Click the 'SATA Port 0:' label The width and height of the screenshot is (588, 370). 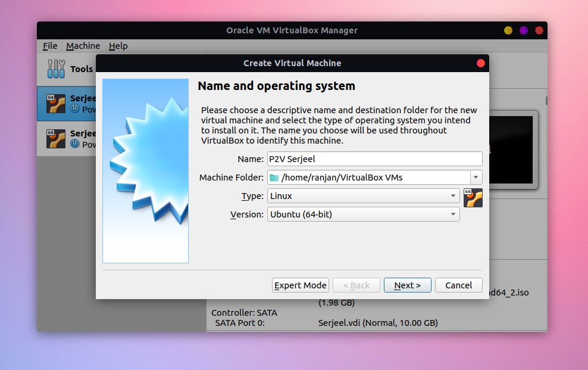[x=240, y=323]
